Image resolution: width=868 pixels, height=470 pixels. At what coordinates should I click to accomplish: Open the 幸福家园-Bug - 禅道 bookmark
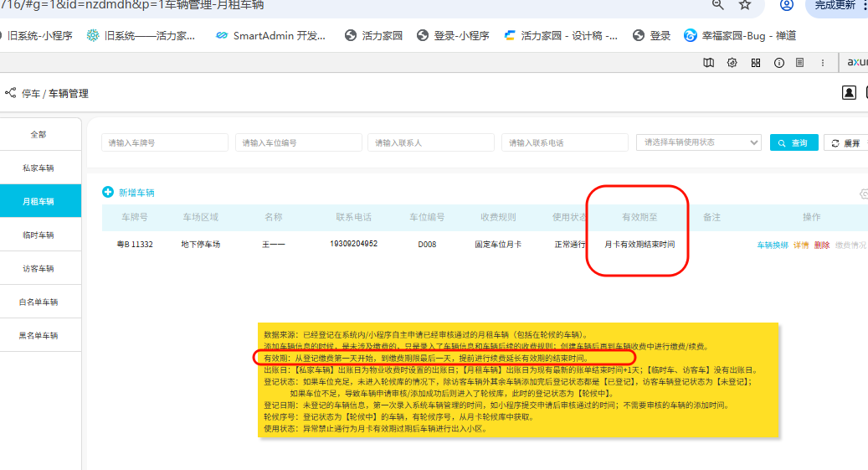click(x=740, y=35)
